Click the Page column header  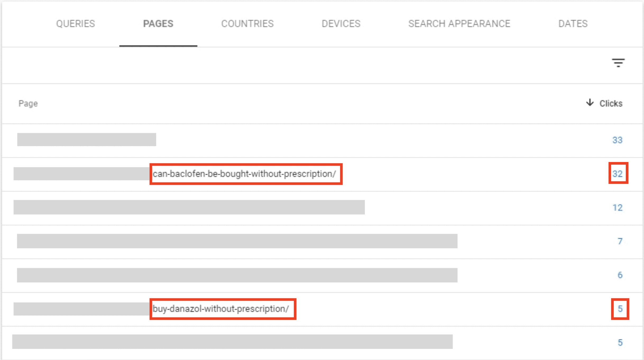click(28, 103)
